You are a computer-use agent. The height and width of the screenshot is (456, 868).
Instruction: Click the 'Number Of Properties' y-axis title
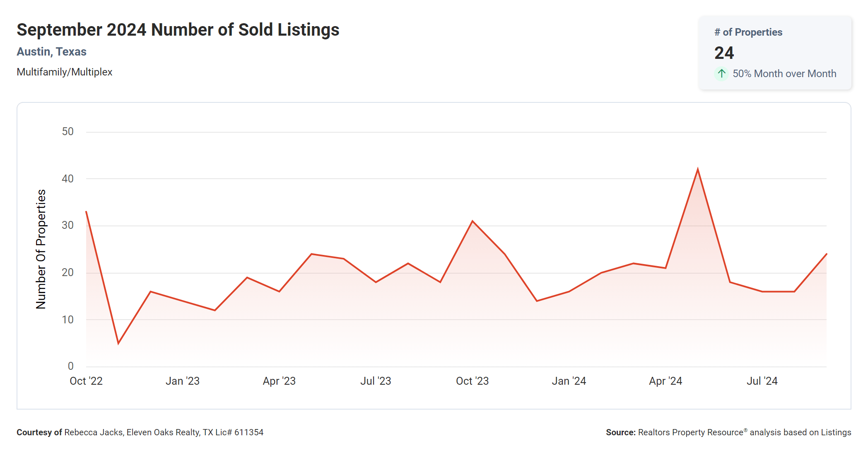[41, 249]
